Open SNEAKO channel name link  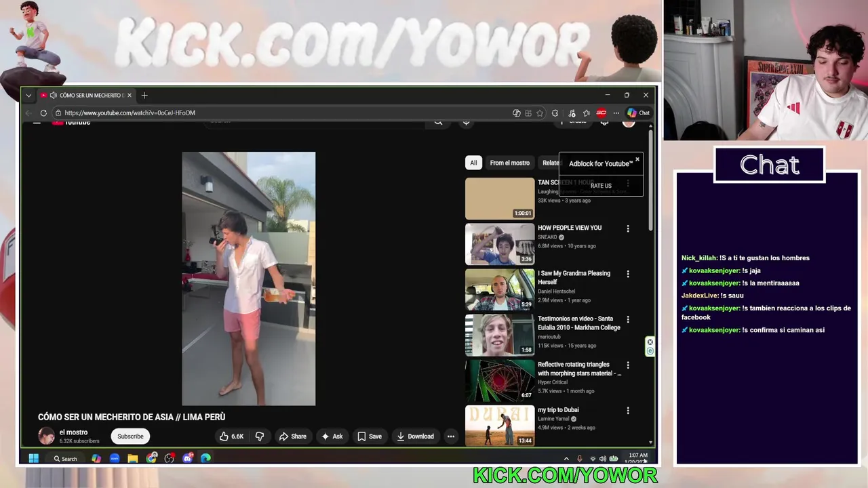click(x=547, y=237)
